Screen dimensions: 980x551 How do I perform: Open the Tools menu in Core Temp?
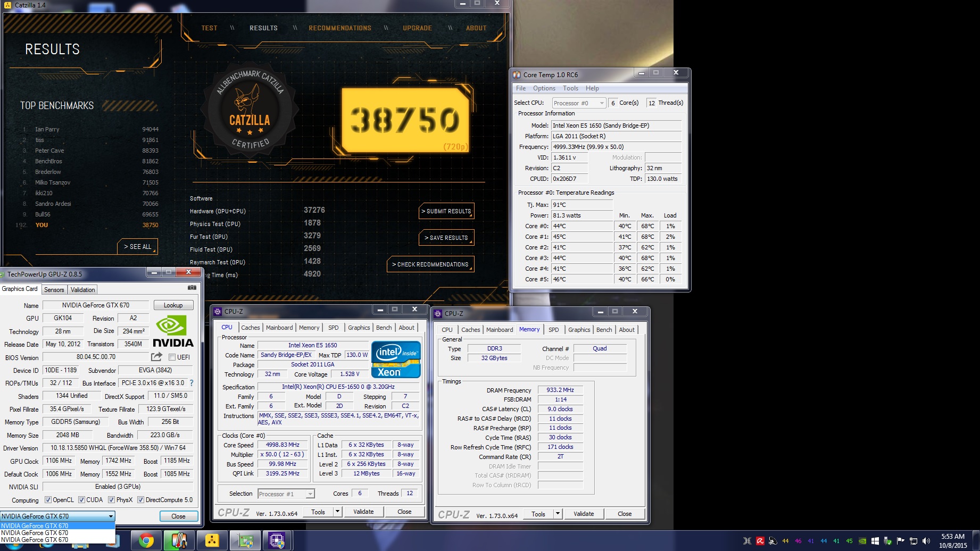pos(570,88)
